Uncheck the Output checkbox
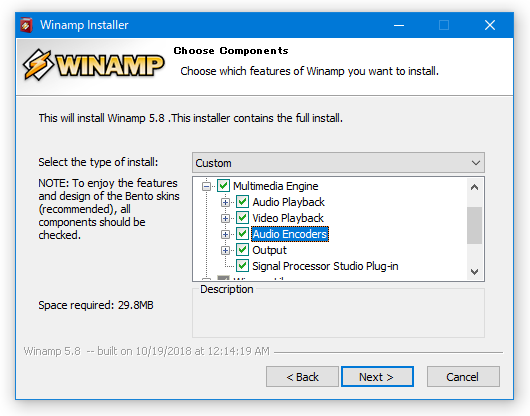This screenshot has width=530, height=416. tap(242, 250)
